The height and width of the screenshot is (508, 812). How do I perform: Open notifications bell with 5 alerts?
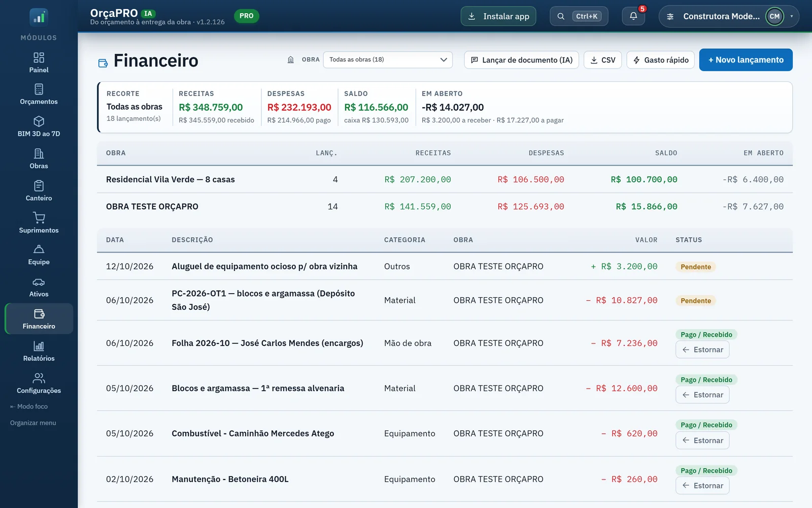coord(633,16)
